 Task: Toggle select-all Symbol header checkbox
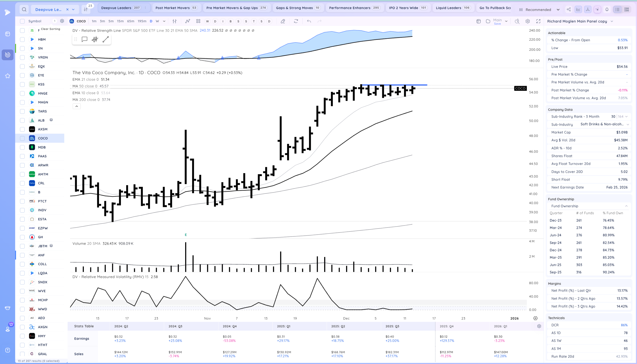point(22,21)
